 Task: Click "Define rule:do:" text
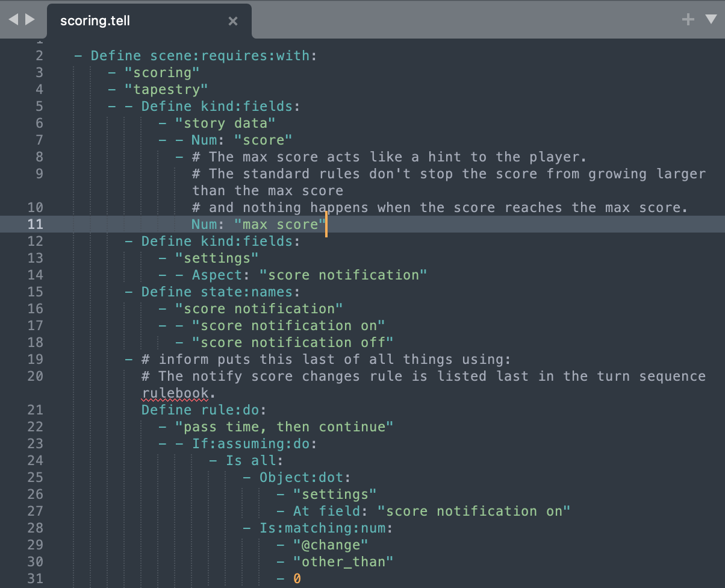click(204, 410)
